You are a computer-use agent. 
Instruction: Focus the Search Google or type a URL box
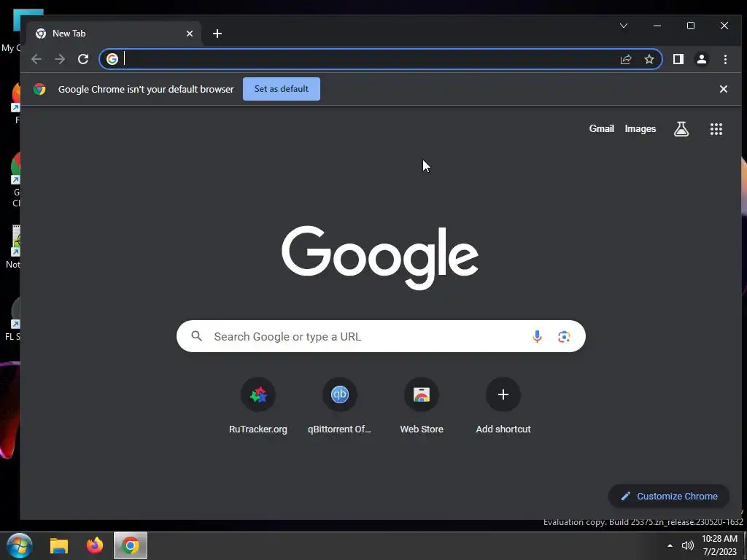[381, 336]
